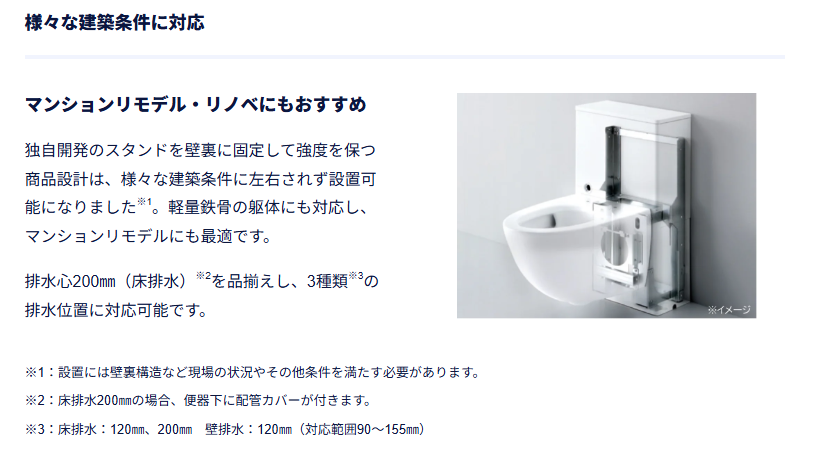Click the ※イメージ caption on the image
The width and height of the screenshot is (818, 460).
tap(729, 310)
